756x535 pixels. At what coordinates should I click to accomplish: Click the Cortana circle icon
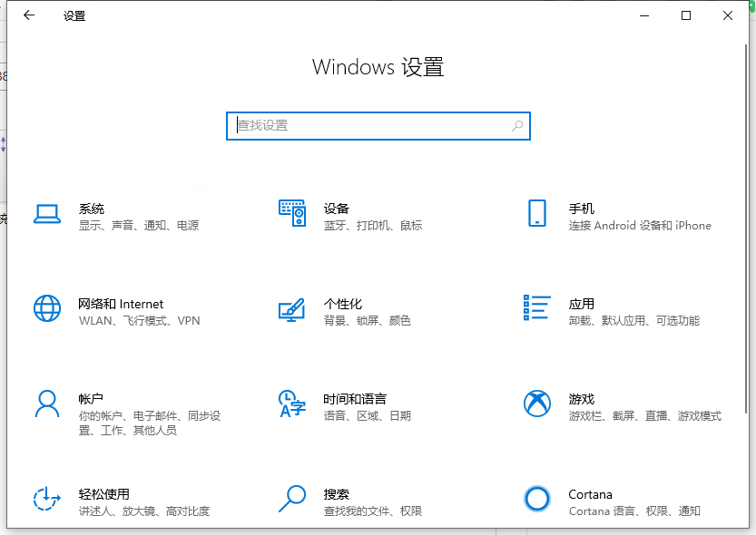537,499
